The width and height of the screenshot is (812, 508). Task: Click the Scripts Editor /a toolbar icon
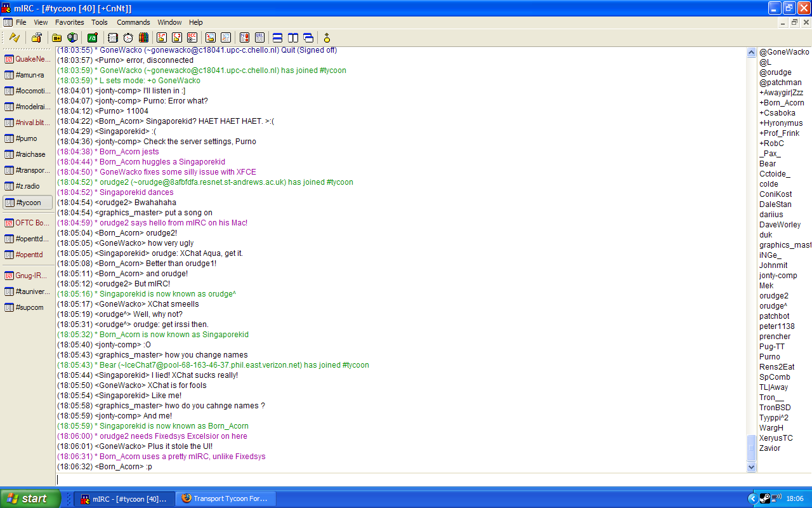coord(93,37)
